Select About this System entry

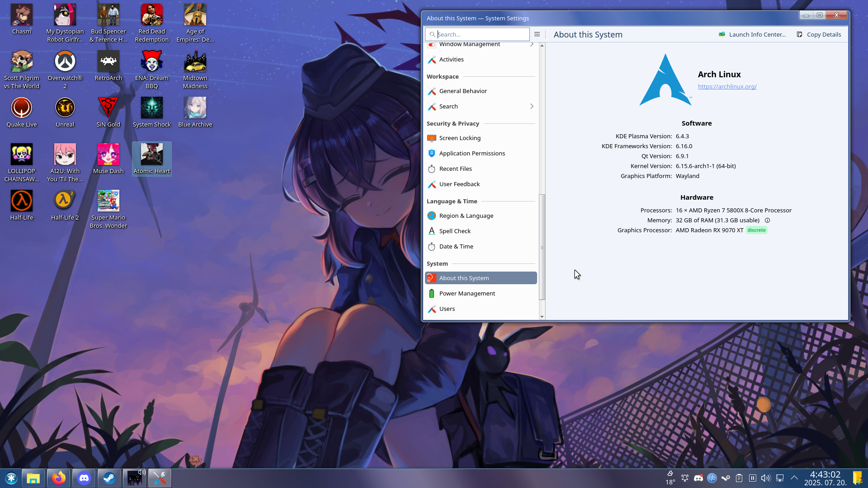[481, 278]
